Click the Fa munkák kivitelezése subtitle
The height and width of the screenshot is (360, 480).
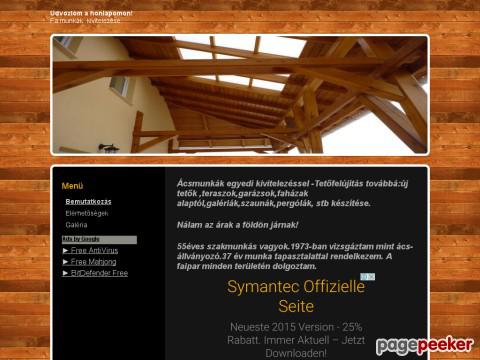[85, 21]
